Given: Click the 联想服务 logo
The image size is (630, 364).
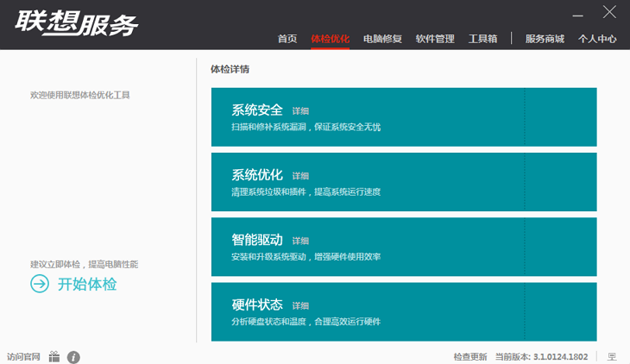Looking at the screenshot, I should (76, 23).
